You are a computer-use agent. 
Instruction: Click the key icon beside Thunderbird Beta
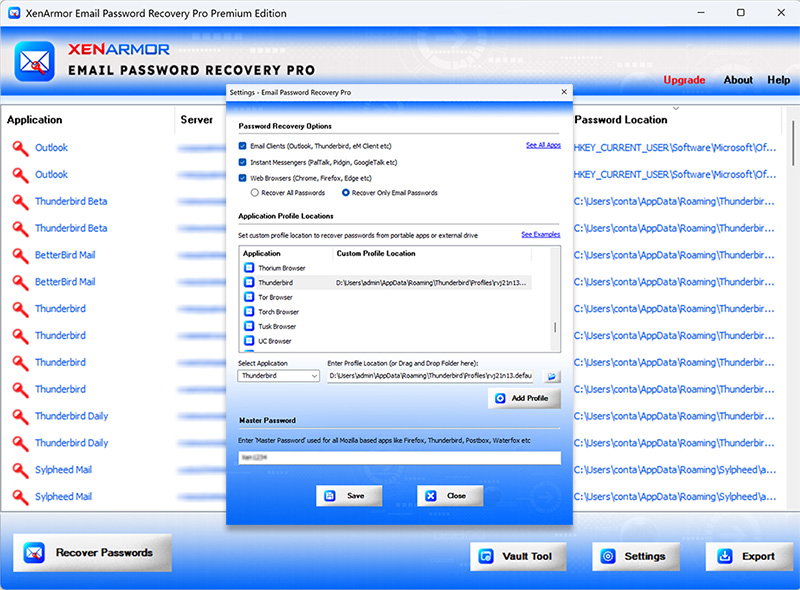click(x=19, y=201)
